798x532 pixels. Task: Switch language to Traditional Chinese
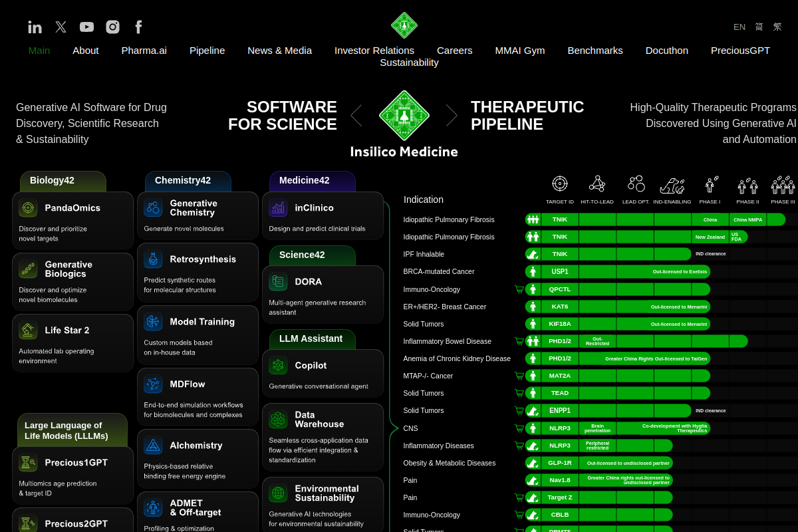tap(777, 27)
